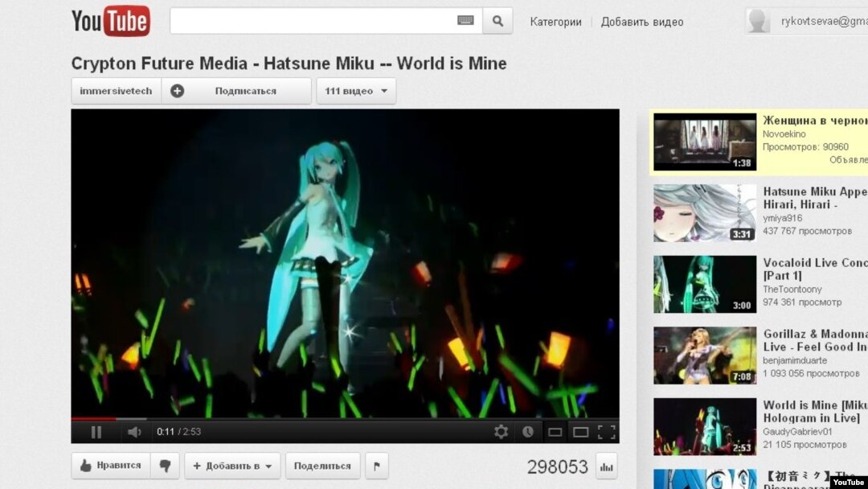Open the player settings gear

click(x=501, y=432)
